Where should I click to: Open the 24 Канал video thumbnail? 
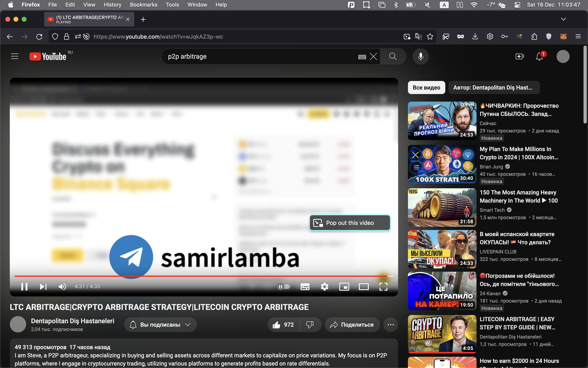tap(442, 291)
